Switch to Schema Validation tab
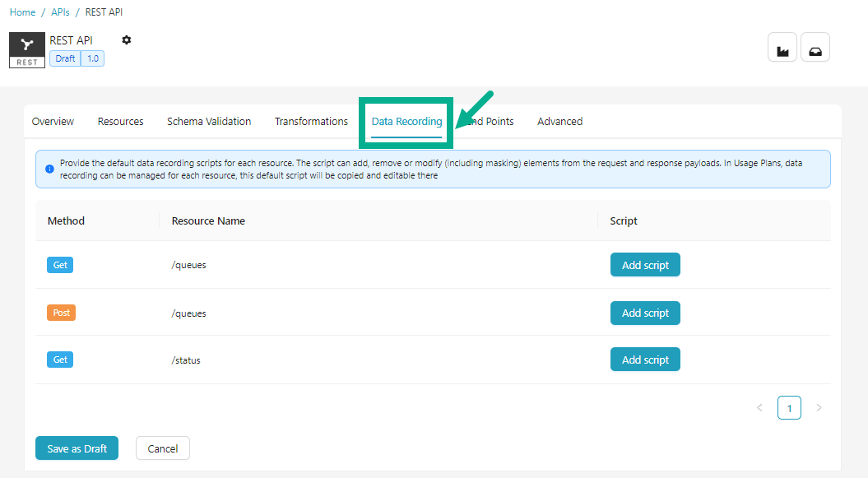 209,122
